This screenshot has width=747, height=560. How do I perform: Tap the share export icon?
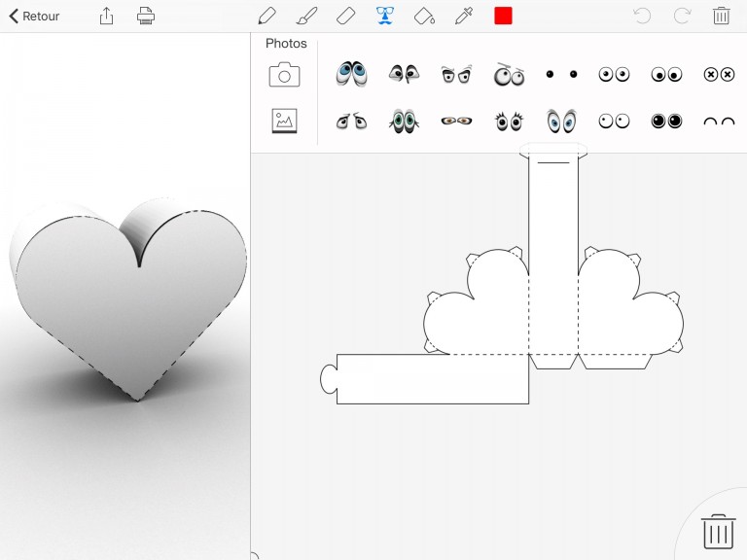pyautogui.click(x=107, y=16)
